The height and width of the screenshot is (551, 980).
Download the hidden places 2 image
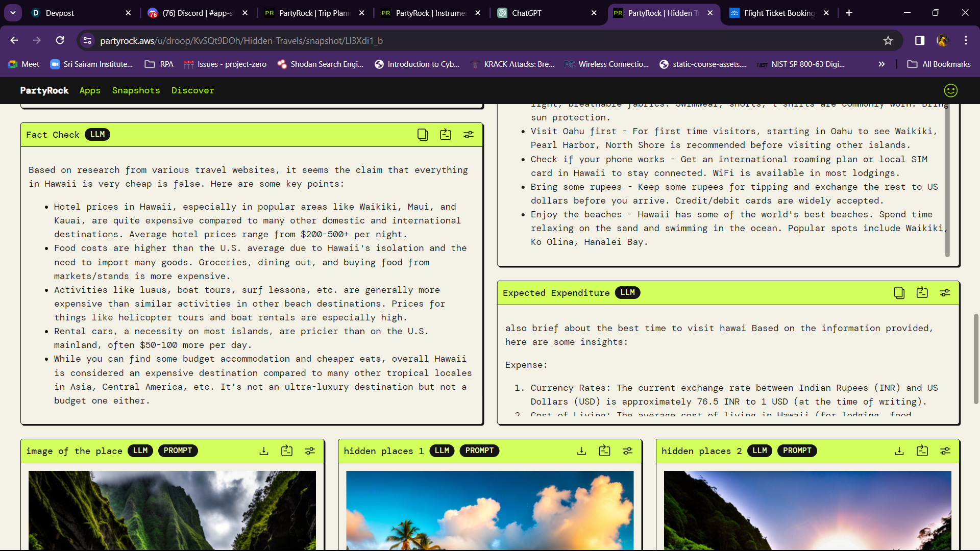899,451
